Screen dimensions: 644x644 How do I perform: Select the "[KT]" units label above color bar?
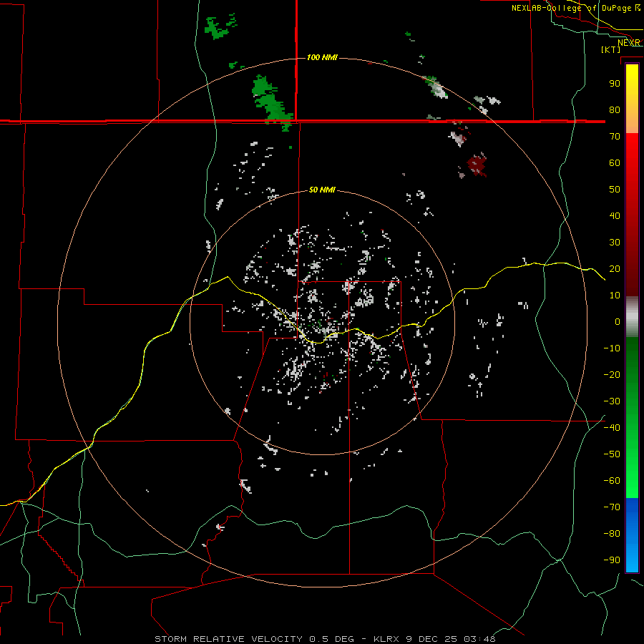tap(611, 49)
